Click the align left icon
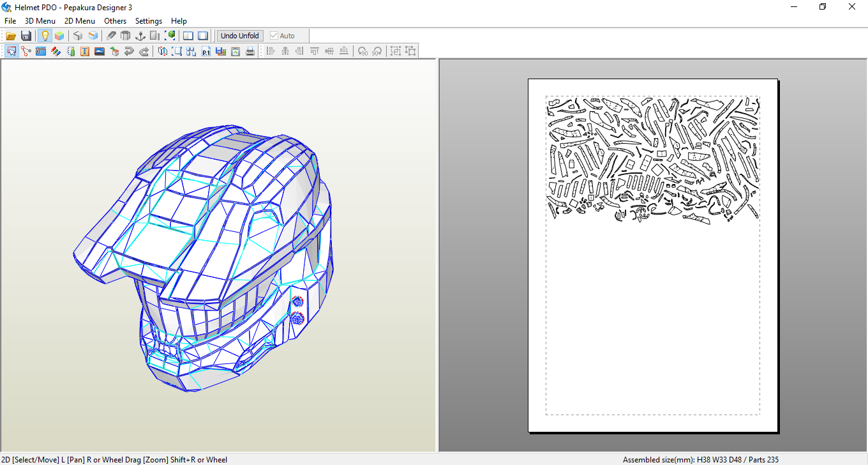The image size is (868, 465). pos(270,52)
